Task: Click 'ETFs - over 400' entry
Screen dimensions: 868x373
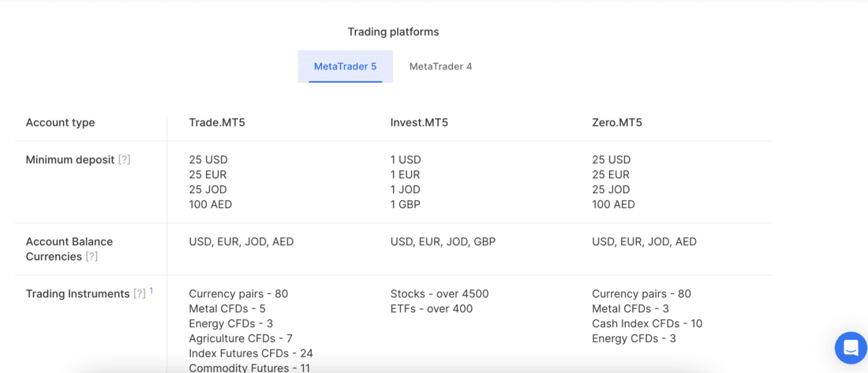Action: point(431,309)
